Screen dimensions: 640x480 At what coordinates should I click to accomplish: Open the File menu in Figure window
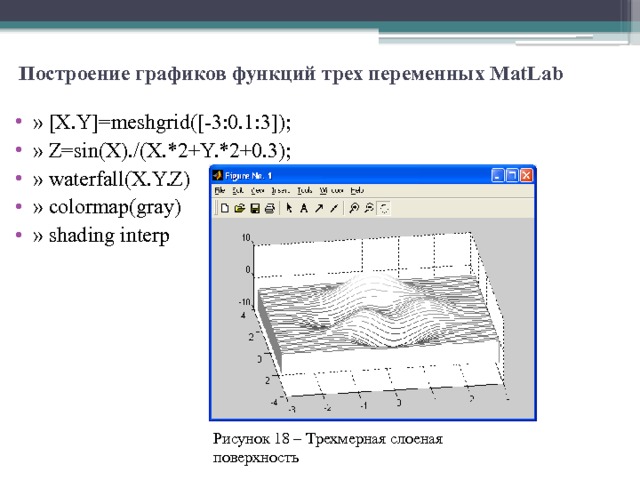220,191
